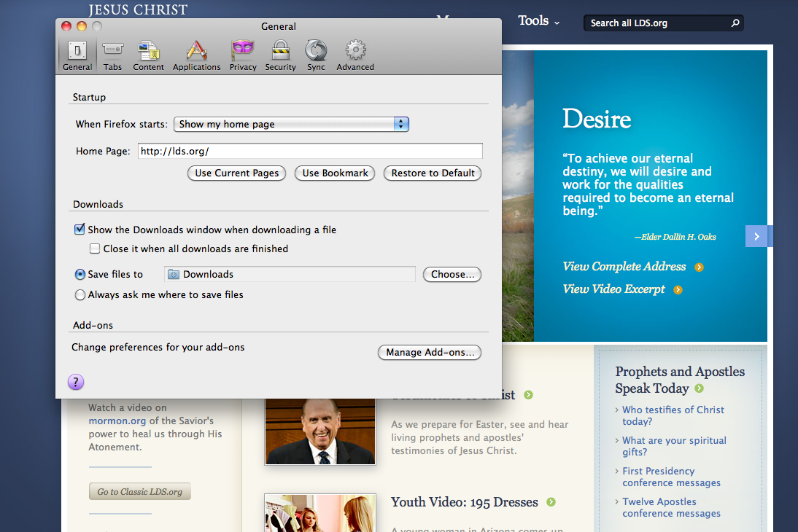Screen dimensions: 798x532
Task: Click the Youth Video dresses thumbnail
Action: [320, 512]
